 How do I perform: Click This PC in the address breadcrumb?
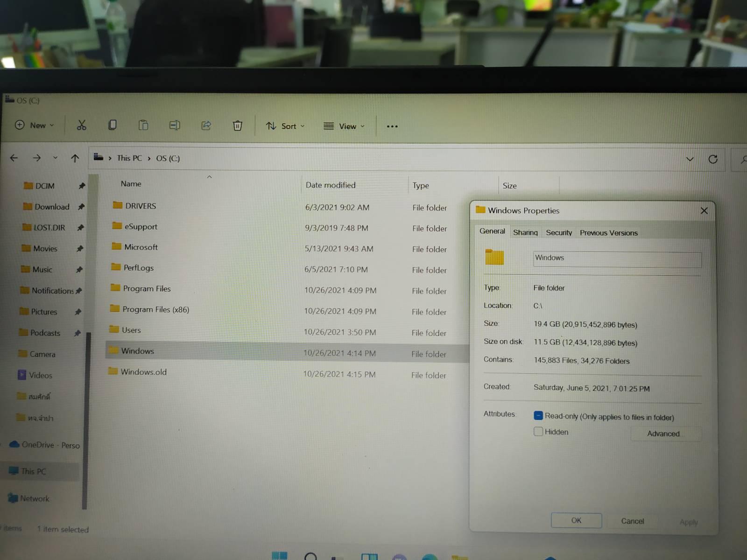pyautogui.click(x=129, y=158)
